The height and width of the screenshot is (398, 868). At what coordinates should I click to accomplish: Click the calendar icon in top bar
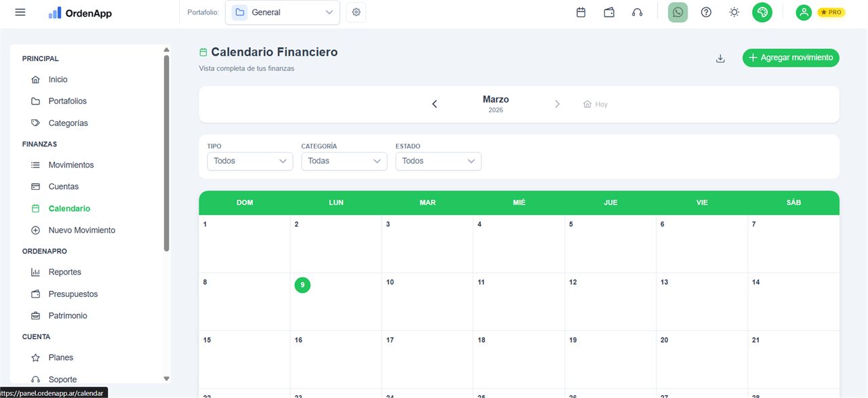pyautogui.click(x=581, y=12)
